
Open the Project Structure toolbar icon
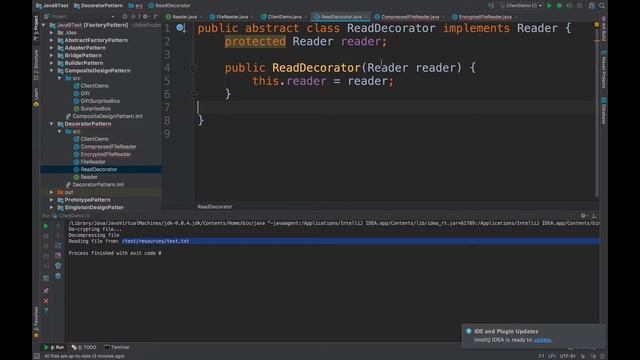coord(591,6)
